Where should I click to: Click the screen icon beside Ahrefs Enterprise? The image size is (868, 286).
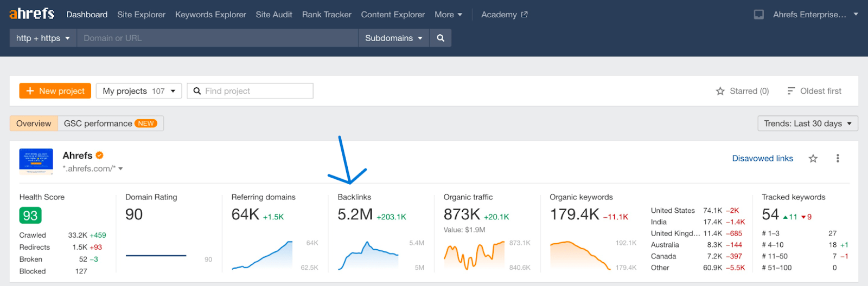point(759,15)
